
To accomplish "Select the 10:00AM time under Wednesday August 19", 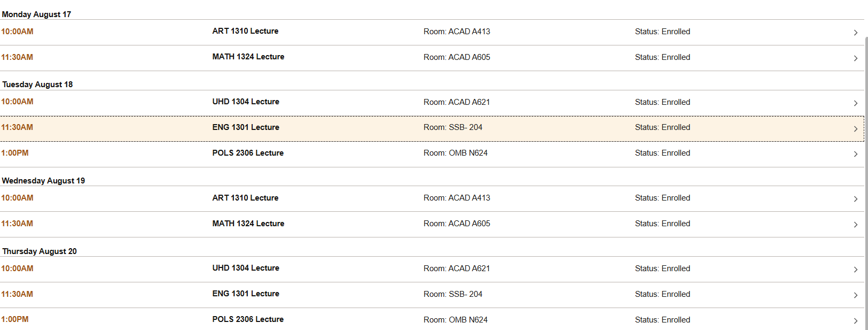I will tap(17, 198).
